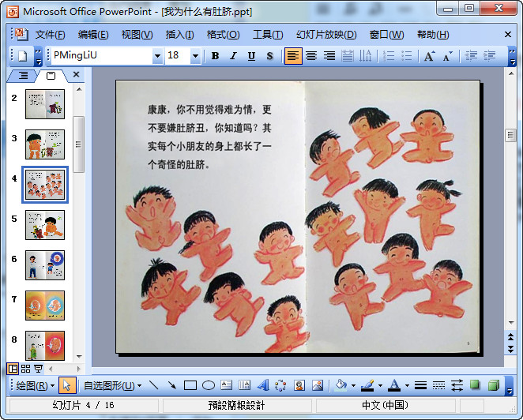Insert a vertical Text Box
523x420 pixels.
(x=244, y=385)
